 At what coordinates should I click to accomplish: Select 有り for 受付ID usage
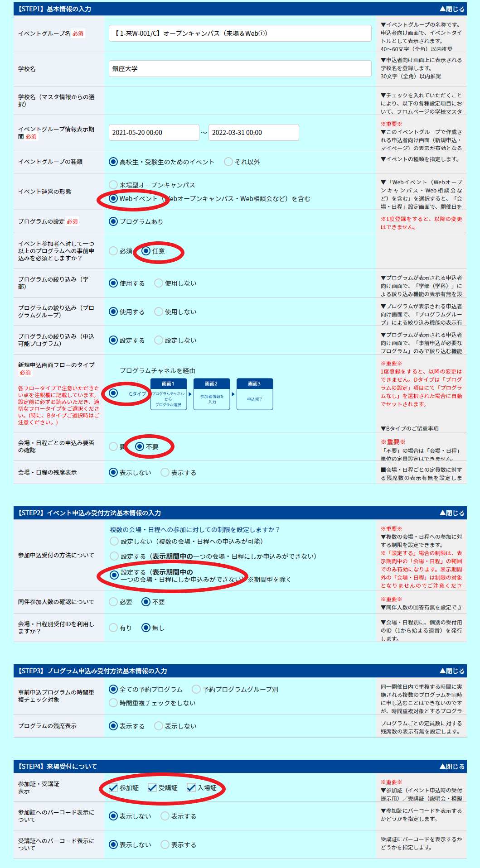(114, 628)
